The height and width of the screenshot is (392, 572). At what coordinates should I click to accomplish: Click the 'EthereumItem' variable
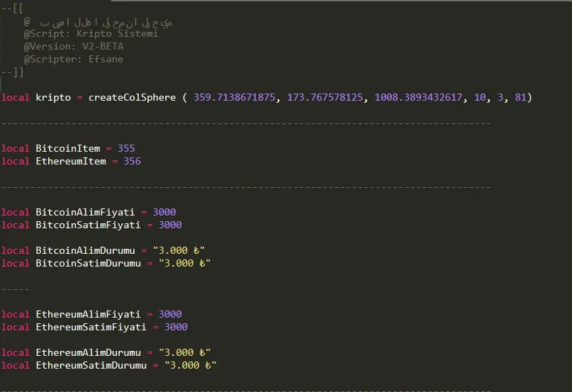71,162
